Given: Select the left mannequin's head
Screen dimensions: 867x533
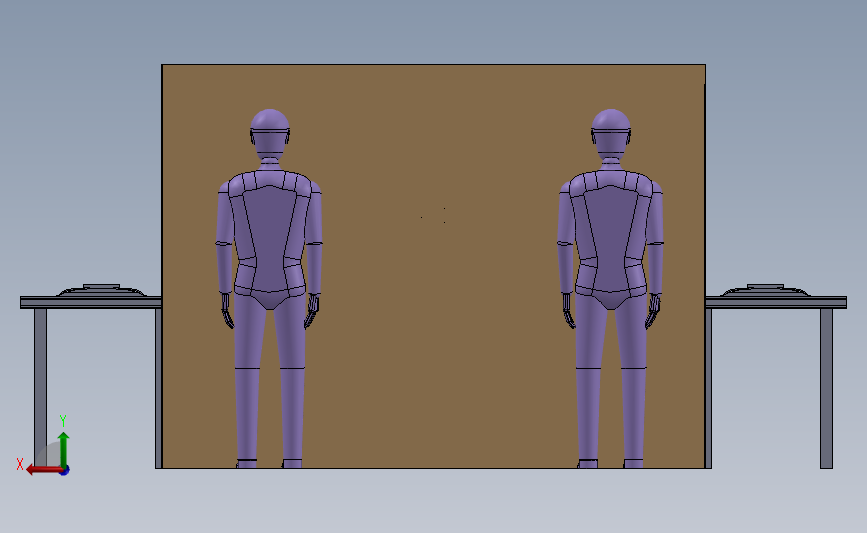Looking at the screenshot, I should click(x=270, y=132).
